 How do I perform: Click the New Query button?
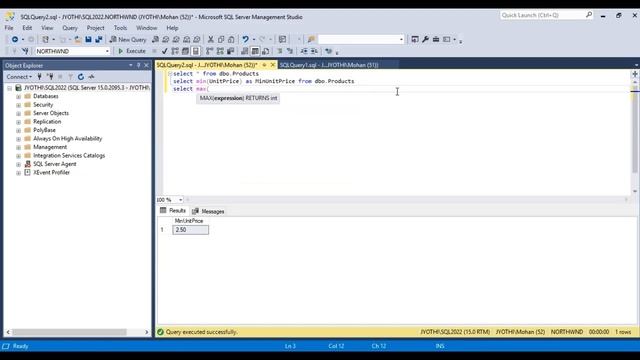pyautogui.click(x=128, y=40)
